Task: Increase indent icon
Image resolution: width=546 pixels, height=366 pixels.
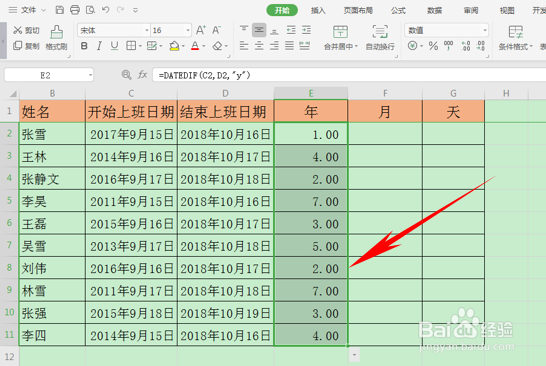Action: pyautogui.click(x=306, y=30)
